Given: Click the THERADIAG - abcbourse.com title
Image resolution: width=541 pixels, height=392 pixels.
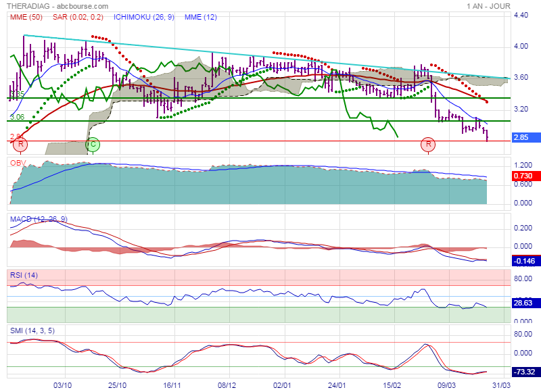Looking at the screenshot, I should [49, 5].
